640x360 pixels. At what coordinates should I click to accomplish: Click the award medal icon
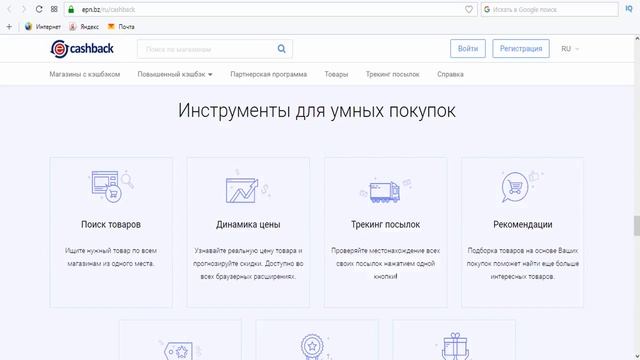[x=313, y=347]
